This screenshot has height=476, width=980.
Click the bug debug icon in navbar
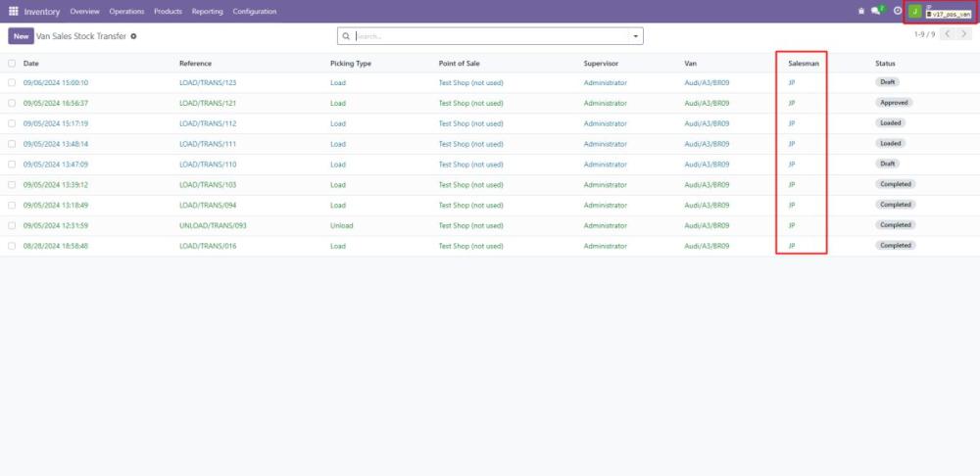pos(861,11)
